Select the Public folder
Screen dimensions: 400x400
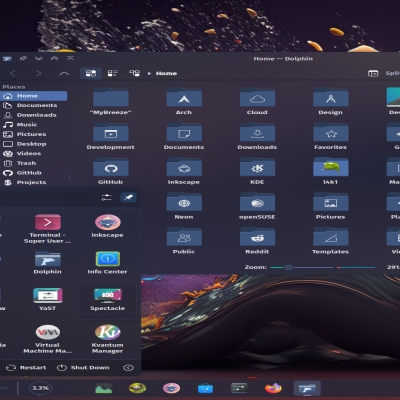[x=184, y=241]
